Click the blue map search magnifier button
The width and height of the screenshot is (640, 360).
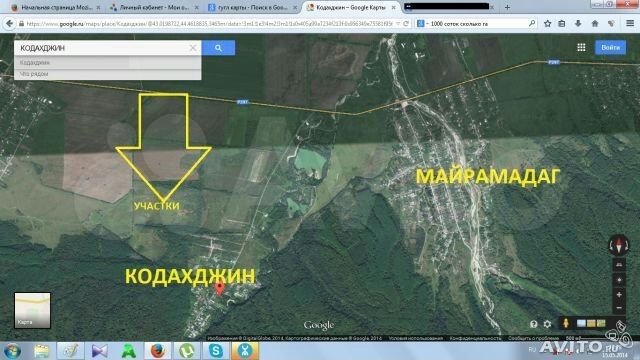tap(218, 48)
